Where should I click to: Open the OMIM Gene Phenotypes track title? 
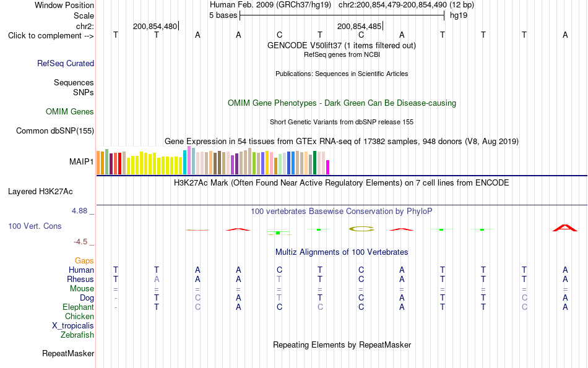pyautogui.click(x=342, y=103)
